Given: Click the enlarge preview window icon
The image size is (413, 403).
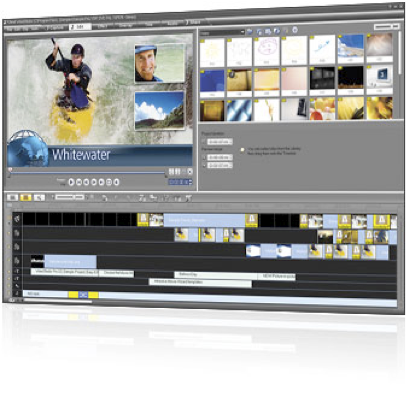Looking at the screenshot, I should click(x=190, y=171).
